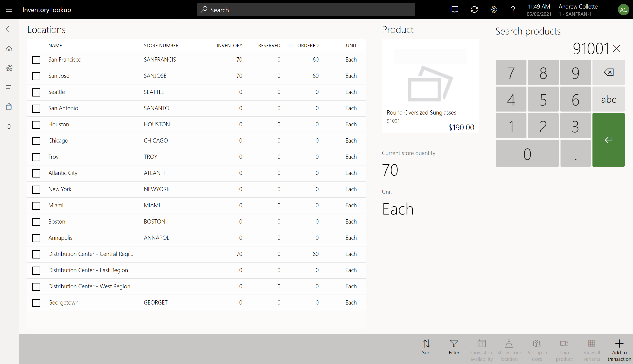Expand the hamburger menu icon
633x364 pixels.
pyautogui.click(x=9, y=9)
